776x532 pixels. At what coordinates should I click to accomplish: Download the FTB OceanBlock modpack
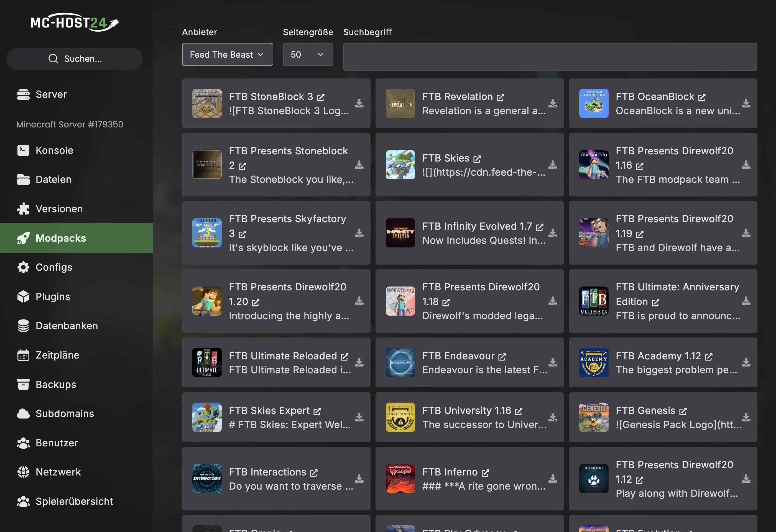pos(746,103)
